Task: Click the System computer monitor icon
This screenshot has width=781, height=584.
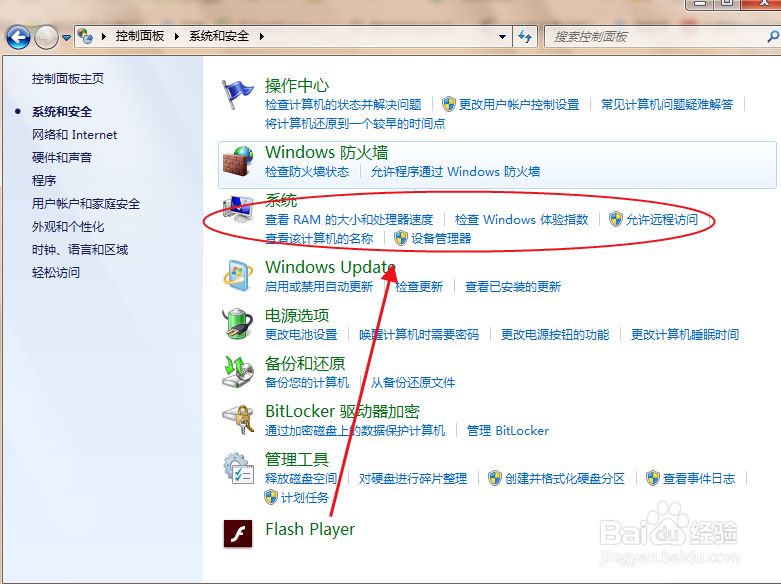Action: tap(238, 209)
